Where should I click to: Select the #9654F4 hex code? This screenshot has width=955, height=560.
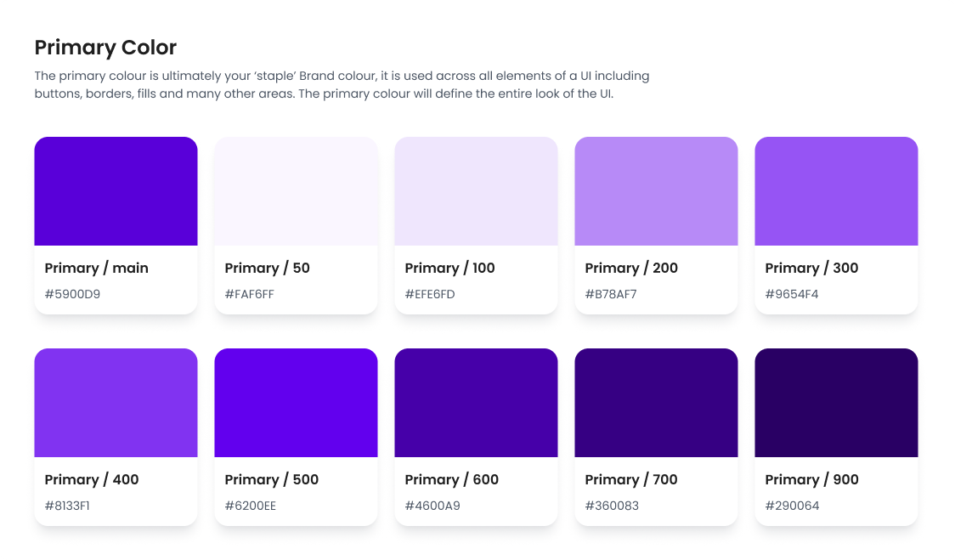[x=792, y=295]
